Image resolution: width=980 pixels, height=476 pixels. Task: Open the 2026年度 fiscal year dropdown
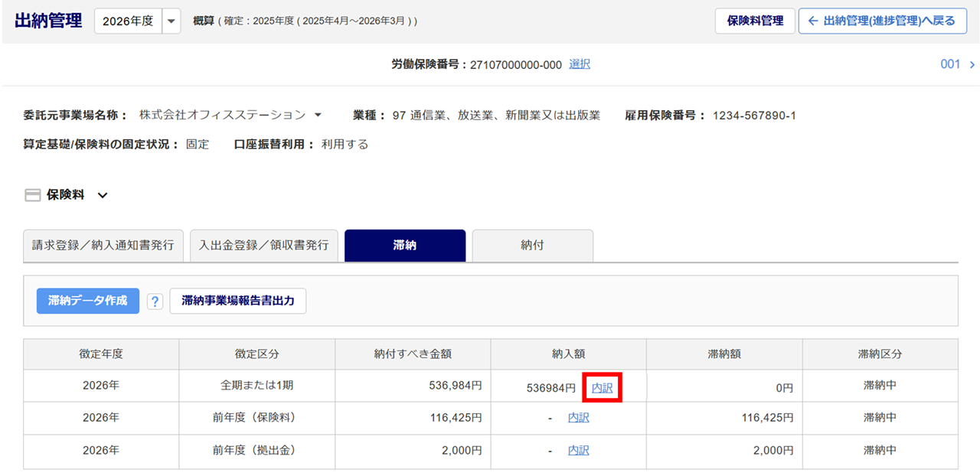point(171,21)
